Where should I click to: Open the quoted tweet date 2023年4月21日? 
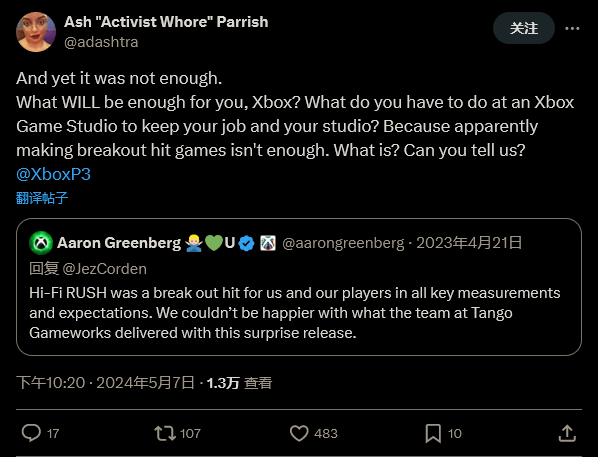(x=469, y=243)
